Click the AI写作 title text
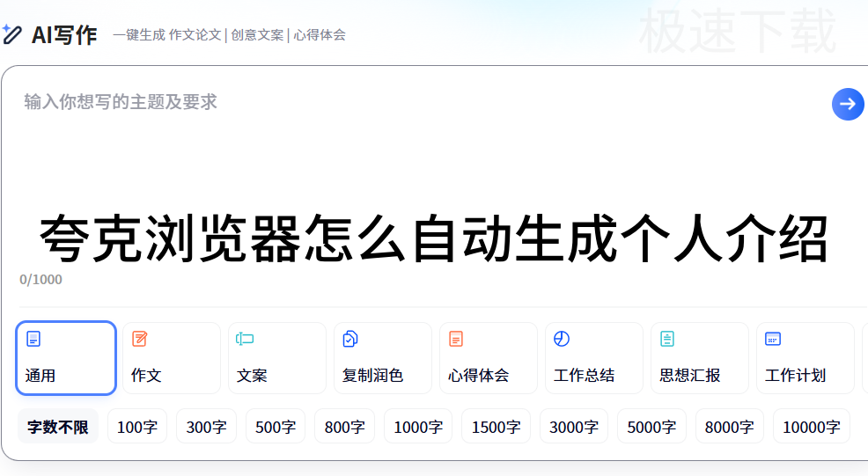The image size is (868, 476). 64,35
